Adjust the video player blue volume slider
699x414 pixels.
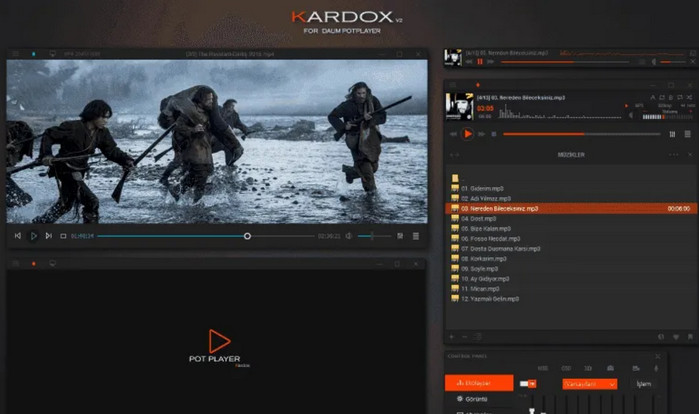tap(374, 236)
